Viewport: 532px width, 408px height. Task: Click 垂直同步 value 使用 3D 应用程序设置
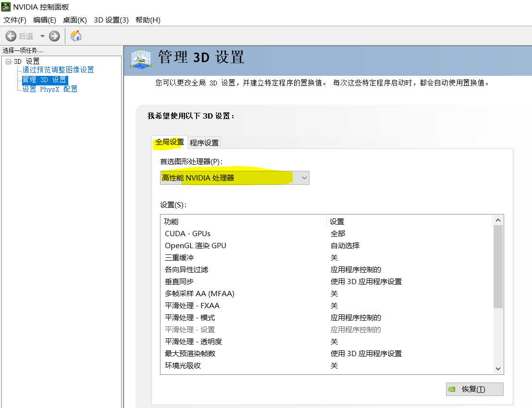pyautogui.click(x=366, y=282)
